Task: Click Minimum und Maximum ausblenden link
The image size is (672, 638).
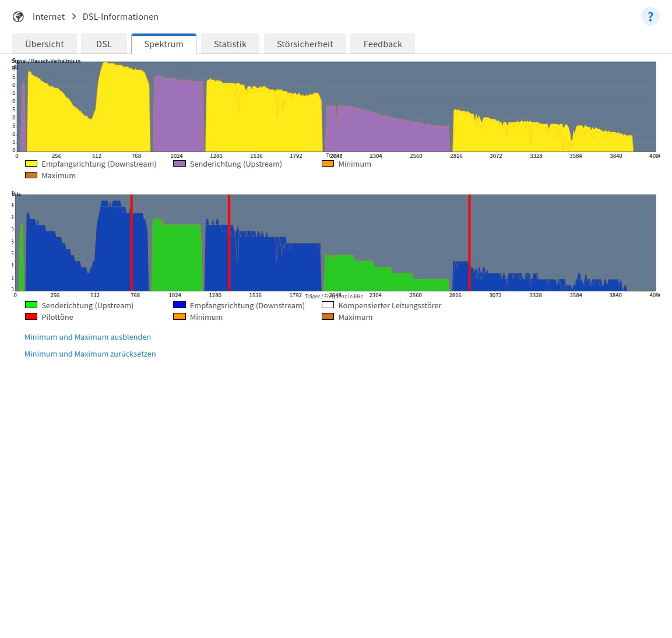Action: (87, 337)
